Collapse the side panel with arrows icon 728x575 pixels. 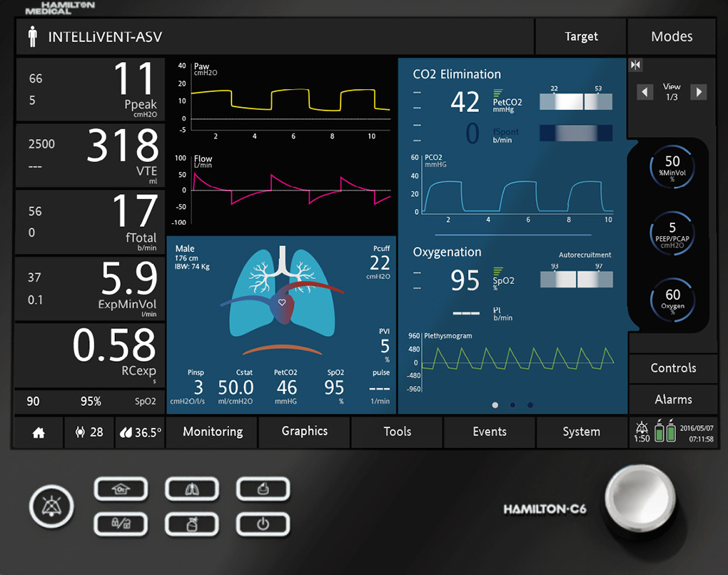pyautogui.click(x=635, y=66)
